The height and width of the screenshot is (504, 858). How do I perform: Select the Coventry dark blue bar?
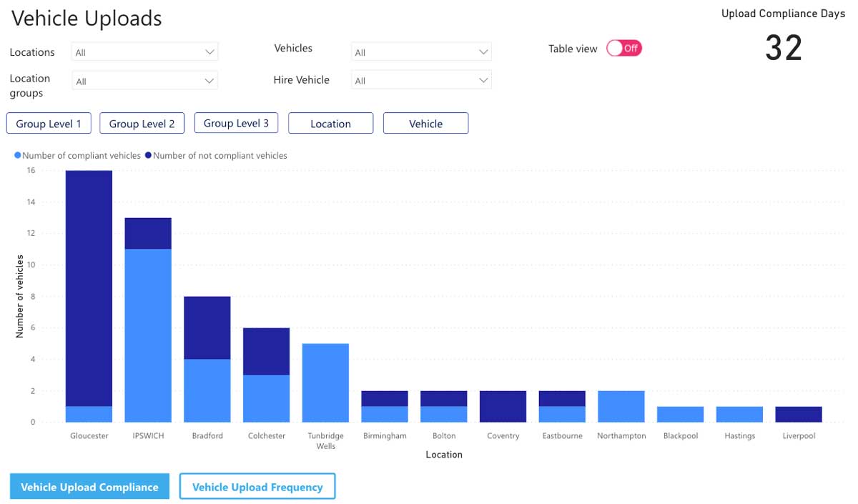503,406
